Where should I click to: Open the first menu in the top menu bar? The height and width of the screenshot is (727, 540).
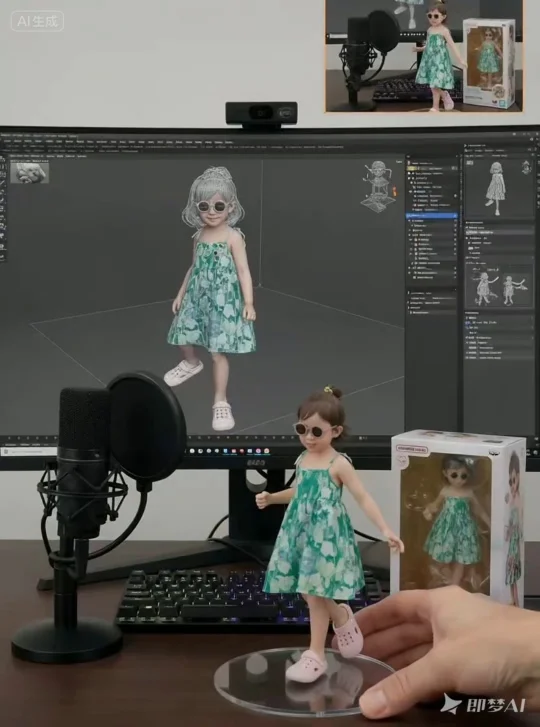[x=6, y=140]
